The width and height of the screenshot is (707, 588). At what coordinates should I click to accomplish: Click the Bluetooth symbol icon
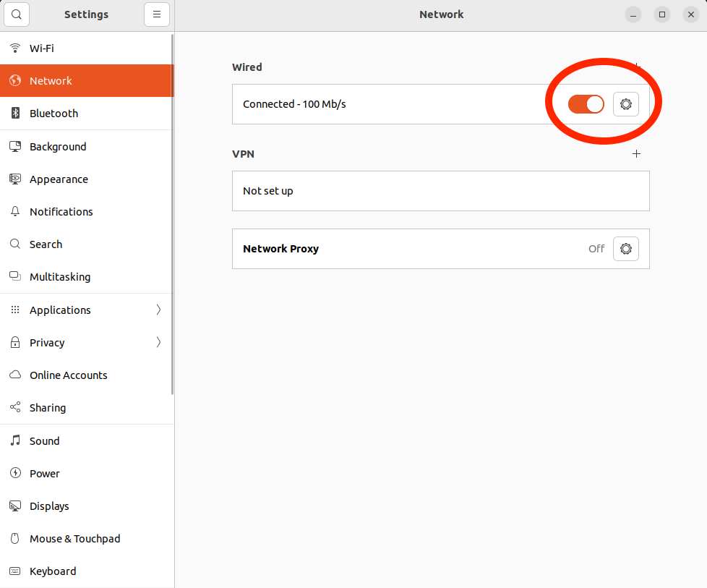pos(15,113)
